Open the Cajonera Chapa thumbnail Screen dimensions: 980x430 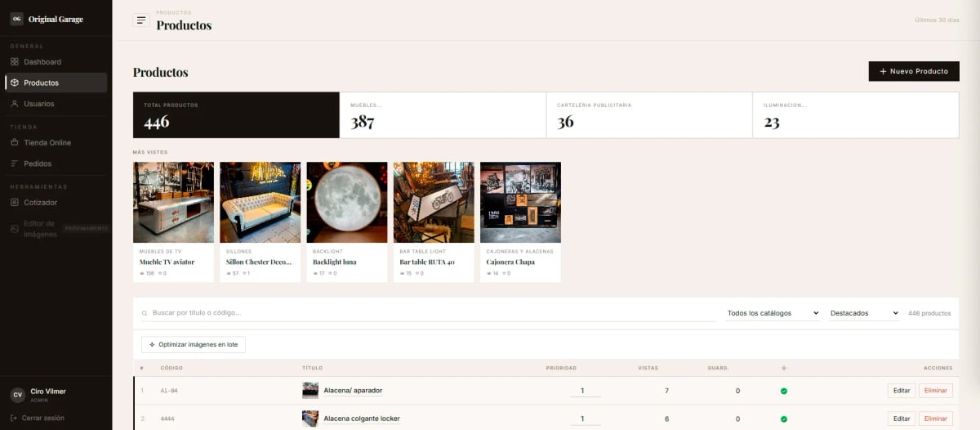tap(520, 202)
